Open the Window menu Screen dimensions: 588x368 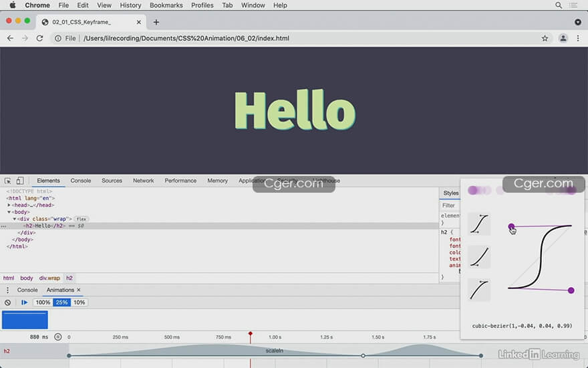(x=253, y=5)
